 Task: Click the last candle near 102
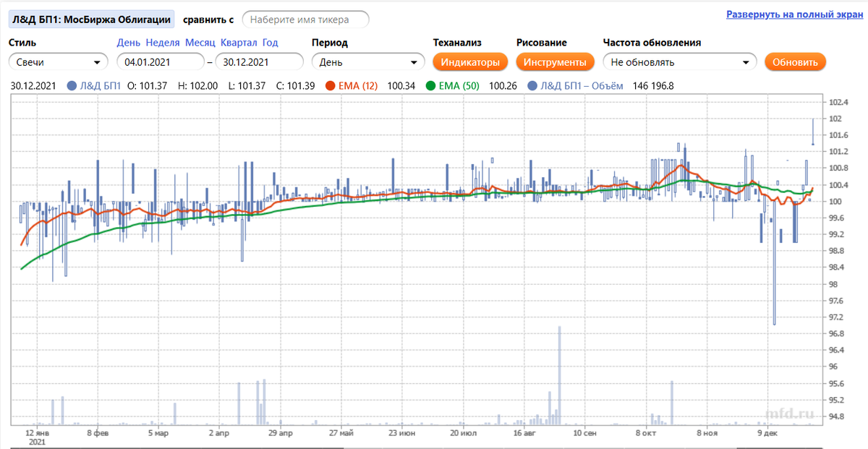pos(813,132)
